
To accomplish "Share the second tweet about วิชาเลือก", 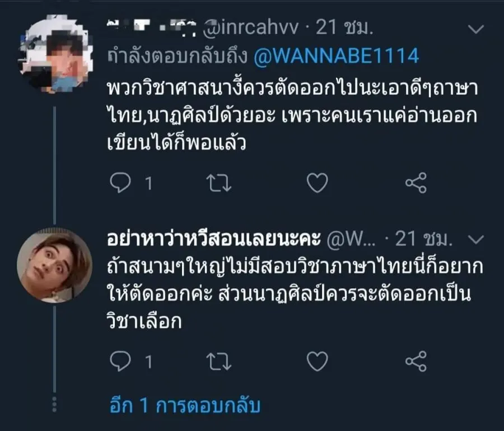I will click(416, 362).
